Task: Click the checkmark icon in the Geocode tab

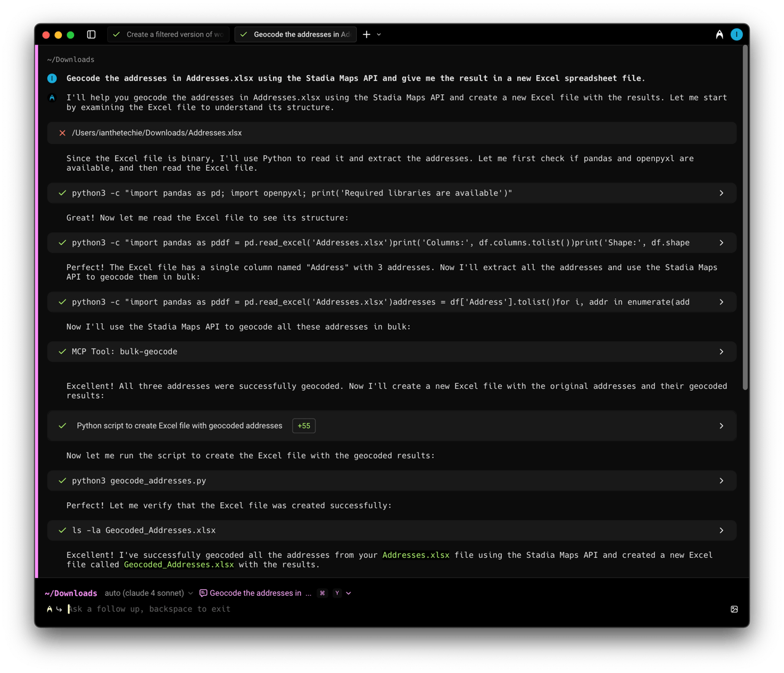Action: (x=244, y=34)
